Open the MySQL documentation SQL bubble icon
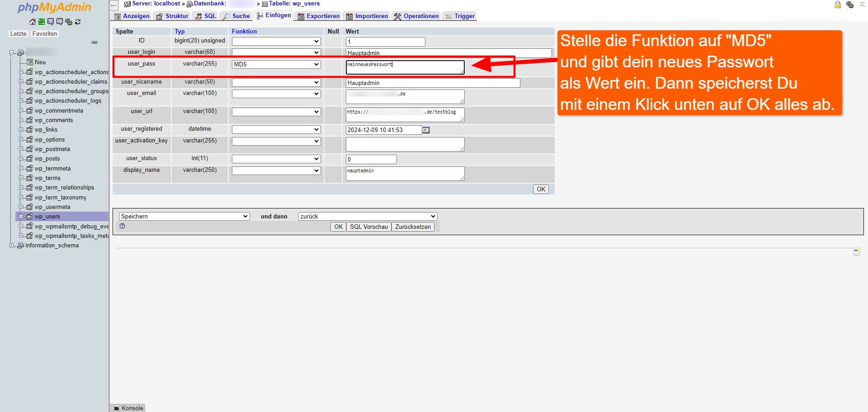 60,22
